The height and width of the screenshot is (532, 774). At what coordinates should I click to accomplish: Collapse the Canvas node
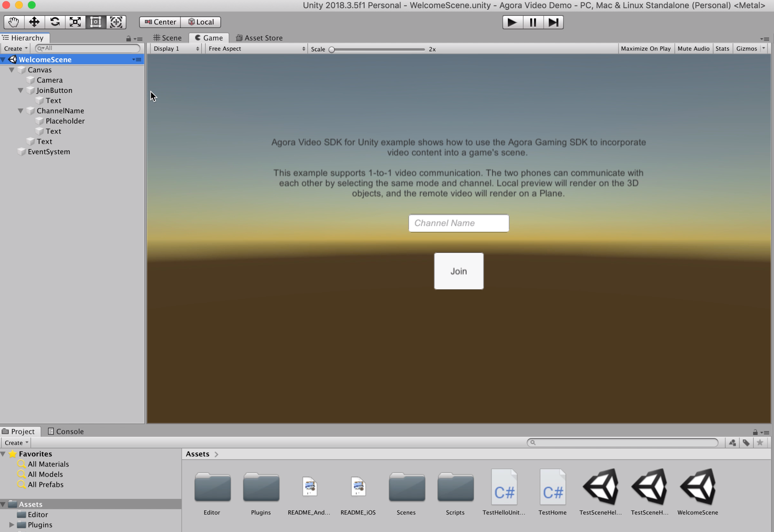[x=12, y=70]
